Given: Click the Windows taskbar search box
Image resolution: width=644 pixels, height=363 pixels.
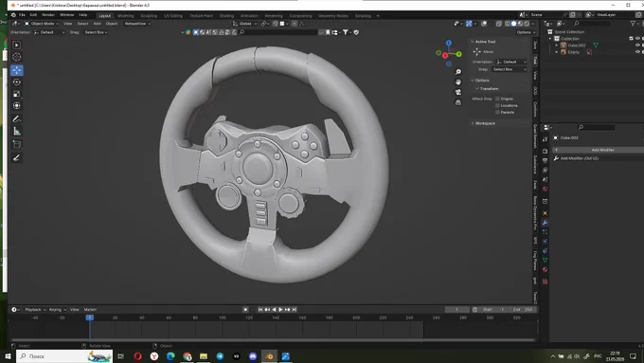Looking at the screenshot, I should (x=64, y=356).
